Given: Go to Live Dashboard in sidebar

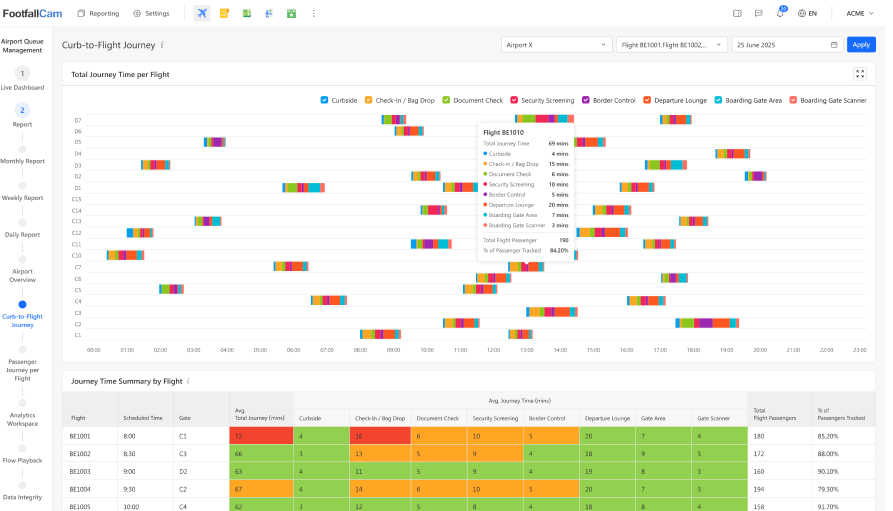Looking at the screenshot, I should 22,79.
